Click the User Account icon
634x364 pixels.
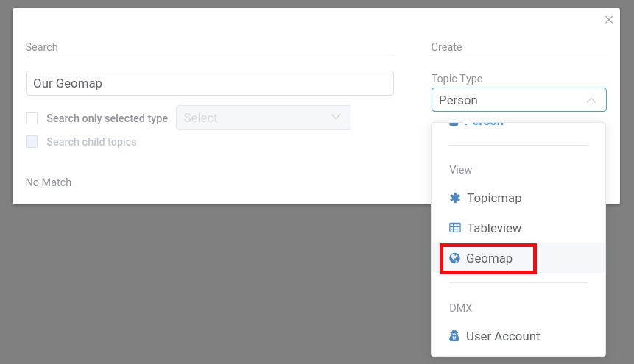(455, 336)
